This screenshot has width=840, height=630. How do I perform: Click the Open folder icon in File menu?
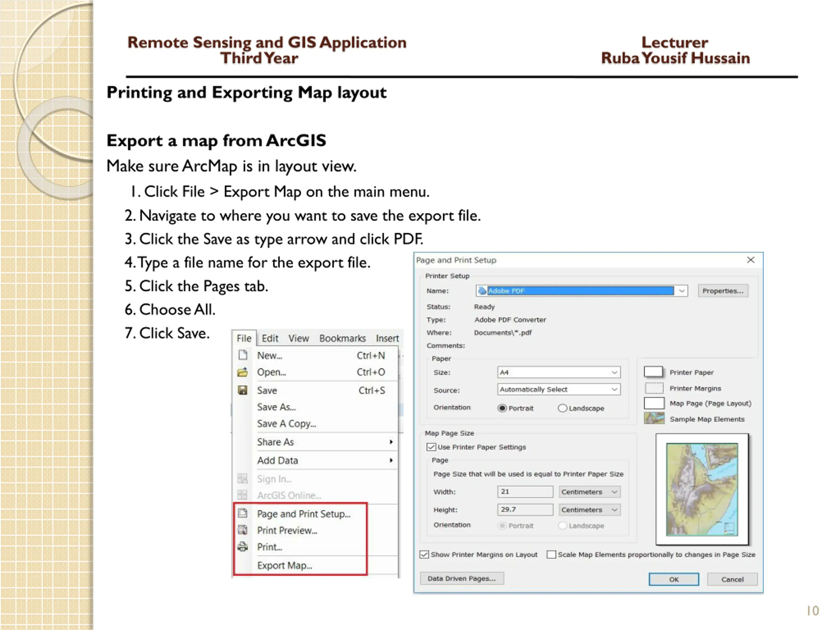pos(243,372)
